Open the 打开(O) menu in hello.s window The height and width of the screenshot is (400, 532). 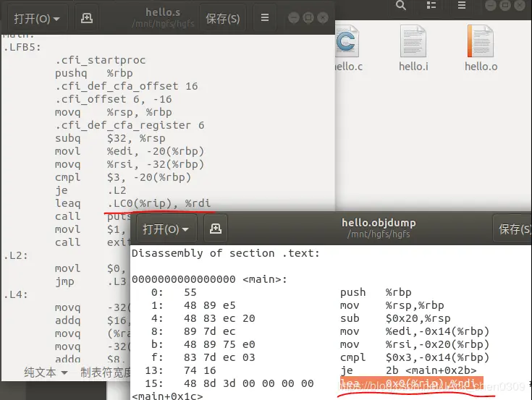pos(37,18)
